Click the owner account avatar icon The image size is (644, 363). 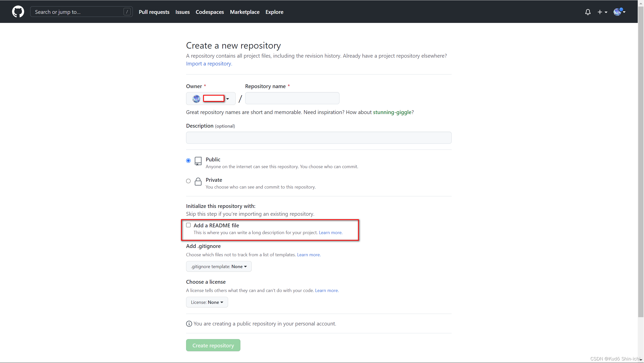196,98
